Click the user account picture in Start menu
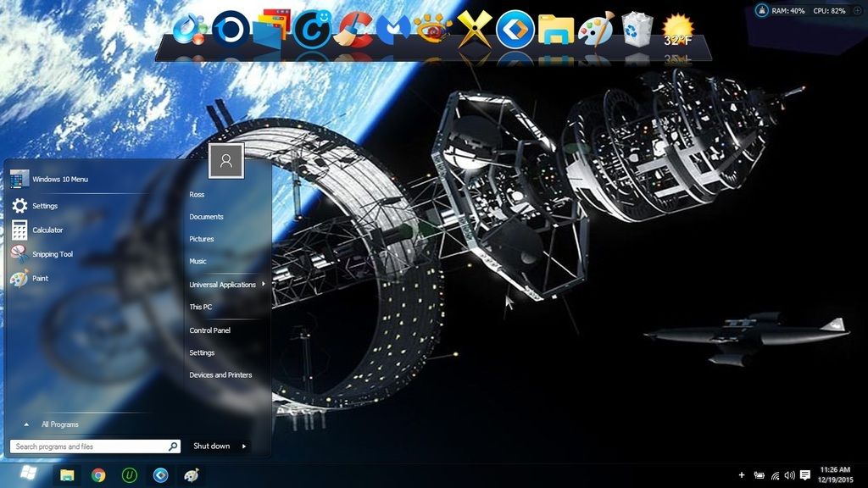The image size is (868, 488). point(225,161)
